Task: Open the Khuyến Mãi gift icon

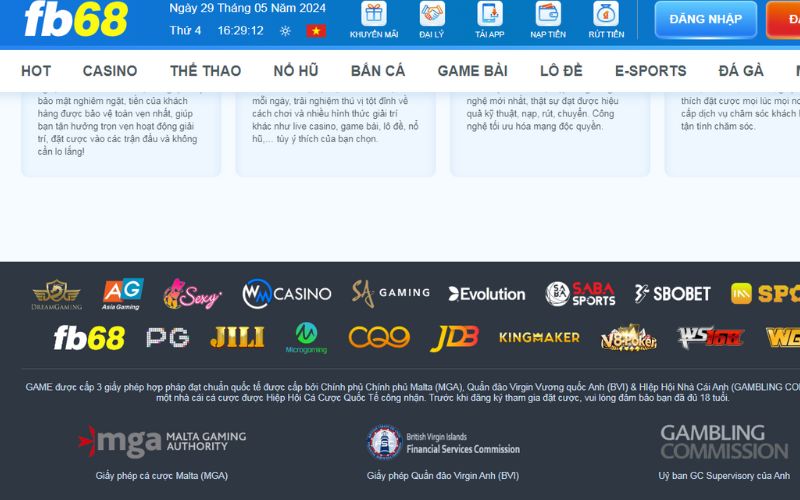Action: 374,14
